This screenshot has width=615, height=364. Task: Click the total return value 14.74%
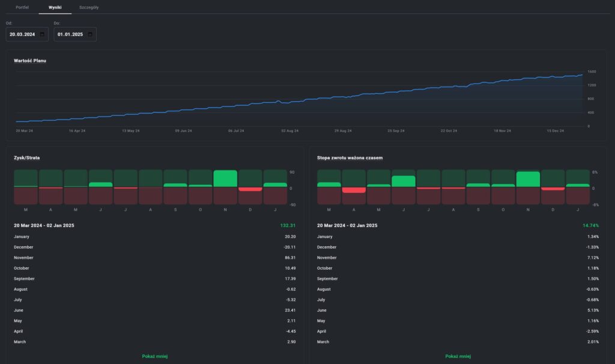point(590,225)
